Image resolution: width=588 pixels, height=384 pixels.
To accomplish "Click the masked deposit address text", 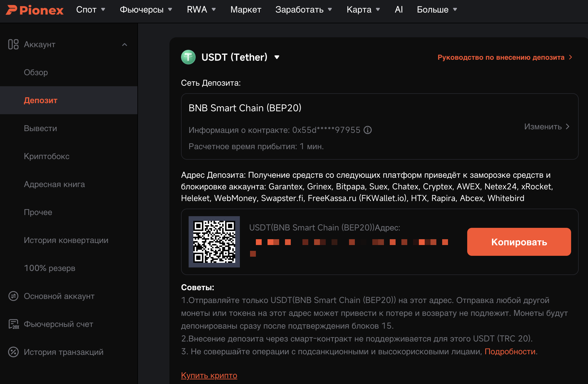I will [349, 248].
